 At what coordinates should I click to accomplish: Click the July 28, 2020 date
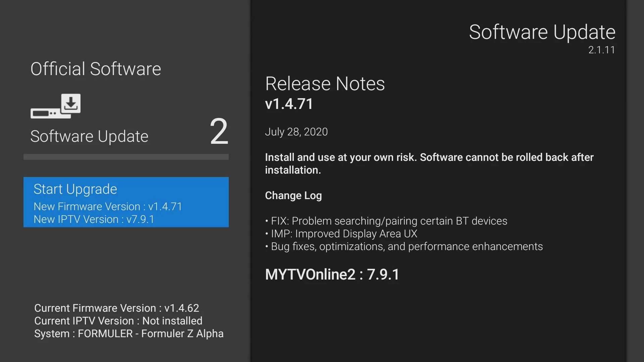coord(296,132)
